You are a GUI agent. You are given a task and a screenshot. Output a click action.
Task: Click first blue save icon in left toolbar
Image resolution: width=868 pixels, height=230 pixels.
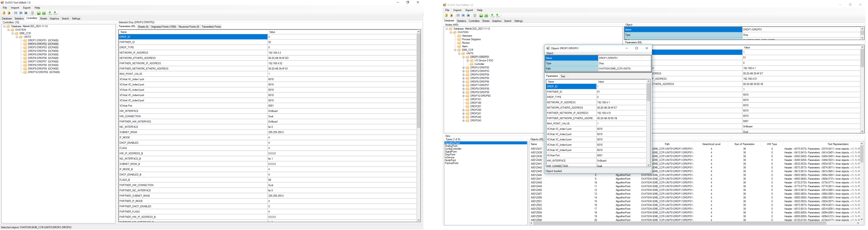pos(16,13)
